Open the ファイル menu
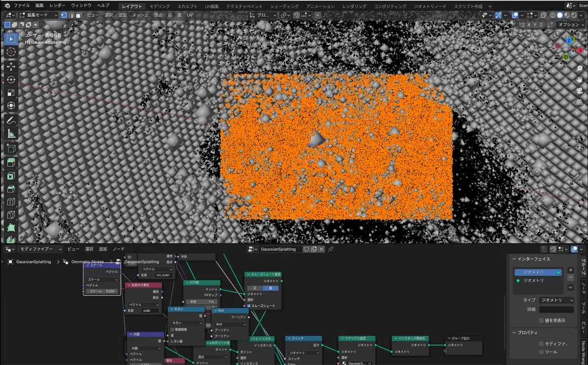This screenshot has height=365, width=588. [x=22, y=6]
